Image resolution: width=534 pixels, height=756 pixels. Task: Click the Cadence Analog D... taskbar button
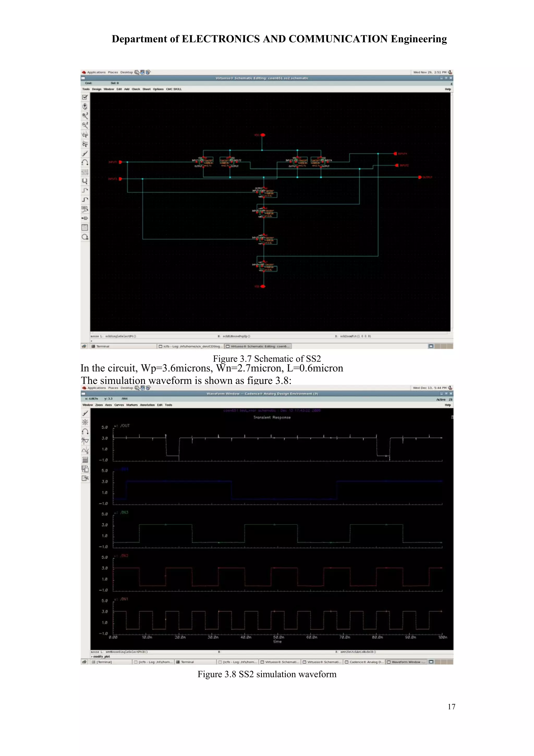(364, 662)
